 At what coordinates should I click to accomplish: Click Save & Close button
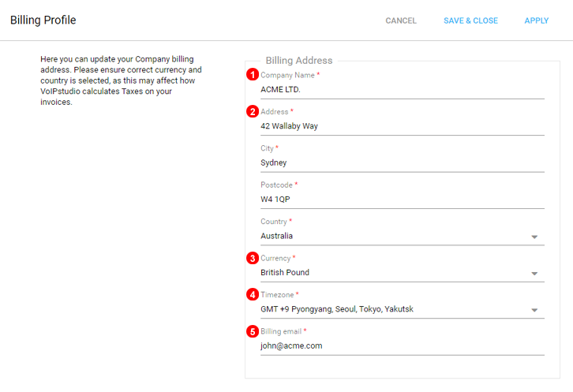pos(470,21)
